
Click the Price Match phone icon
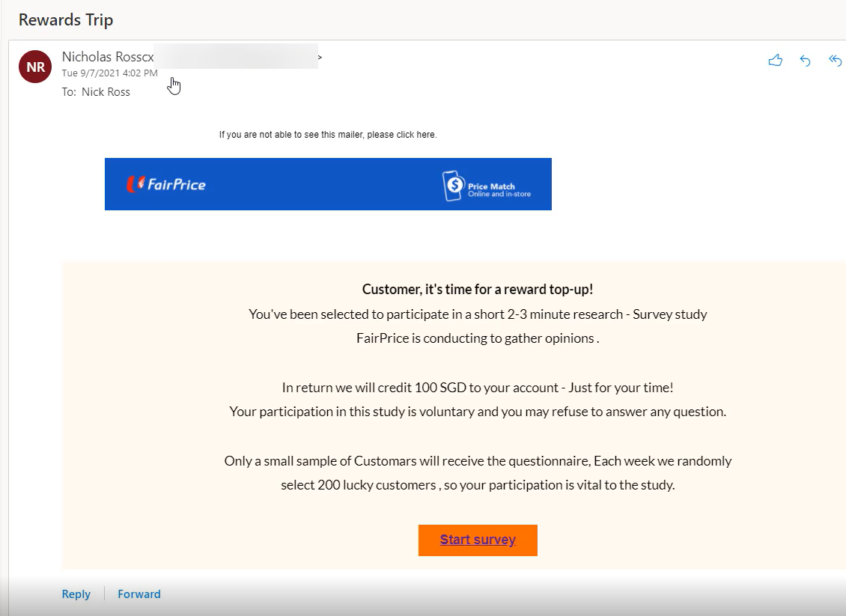point(453,186)
